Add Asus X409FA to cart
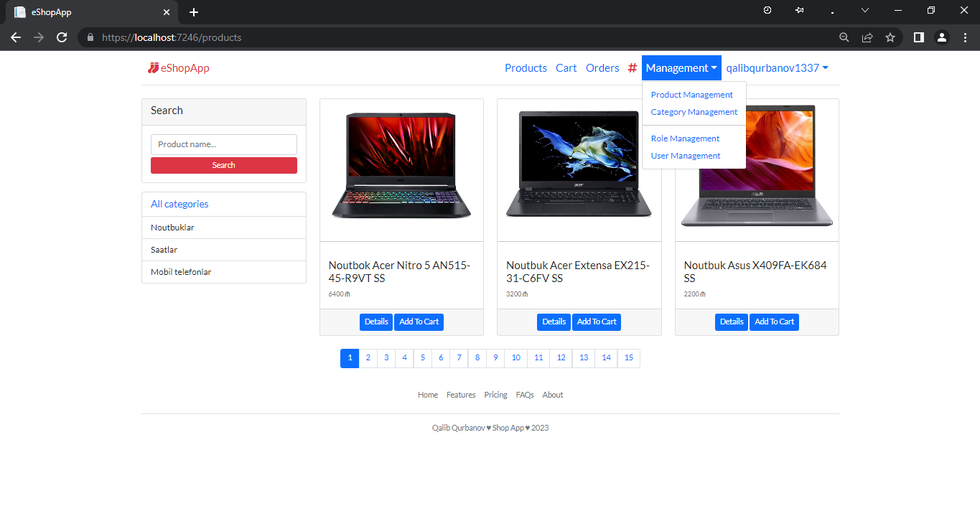Viewport: 980px width, 511px height. click(775, 322)
